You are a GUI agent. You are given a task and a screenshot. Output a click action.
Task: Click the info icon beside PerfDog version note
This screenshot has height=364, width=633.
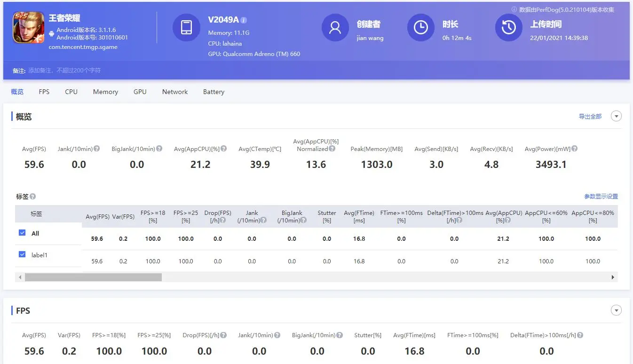[x=514, y=9]
